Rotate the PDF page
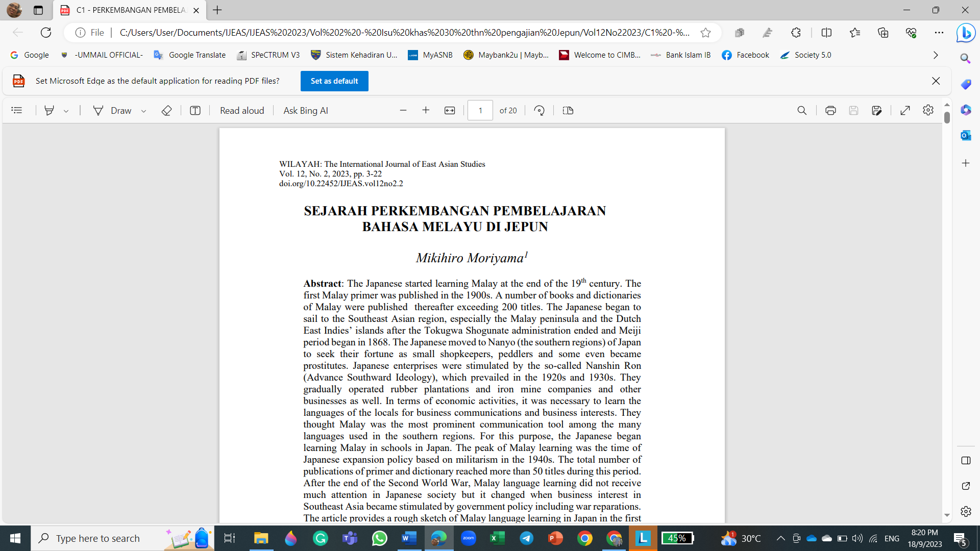This screenshot has height=551, width=980. (x=540, y=110)
